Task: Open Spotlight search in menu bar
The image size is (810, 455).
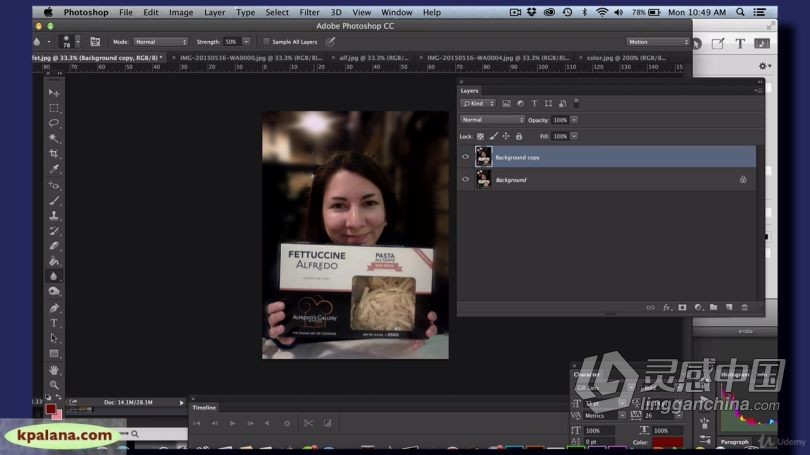Action: [x=740, y=12]
